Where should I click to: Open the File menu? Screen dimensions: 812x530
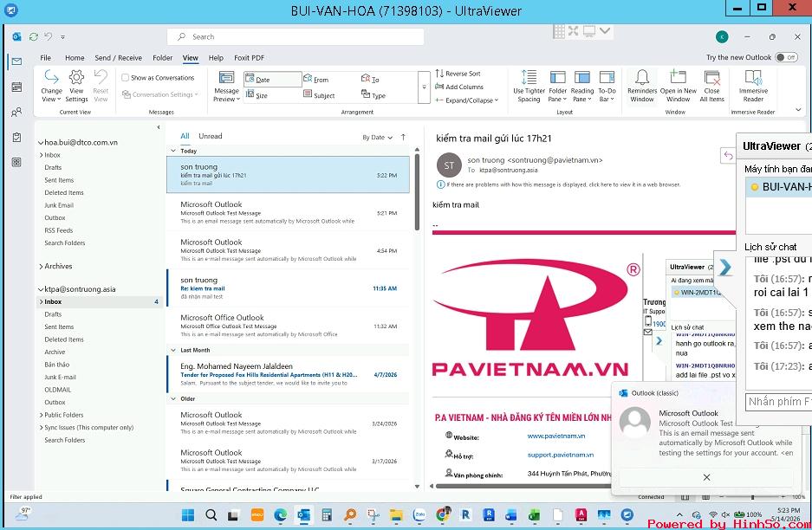pos(46,58)
